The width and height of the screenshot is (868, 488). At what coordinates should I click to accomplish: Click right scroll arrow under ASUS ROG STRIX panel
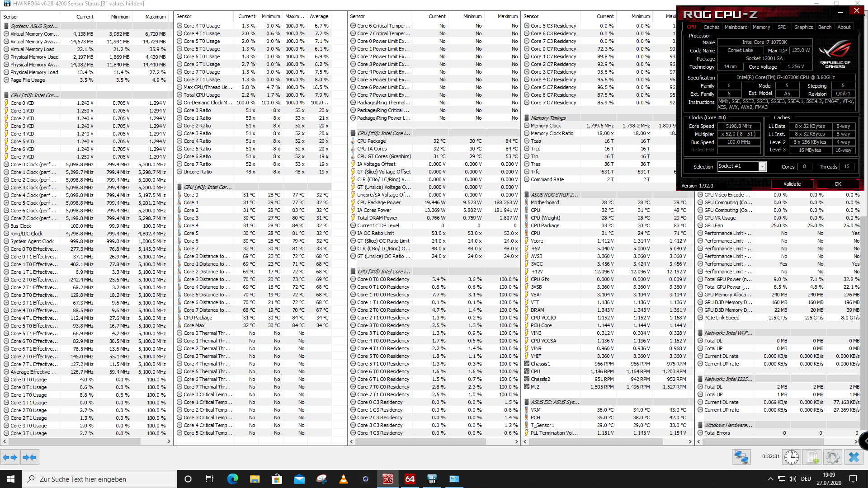tap(690, 441)
